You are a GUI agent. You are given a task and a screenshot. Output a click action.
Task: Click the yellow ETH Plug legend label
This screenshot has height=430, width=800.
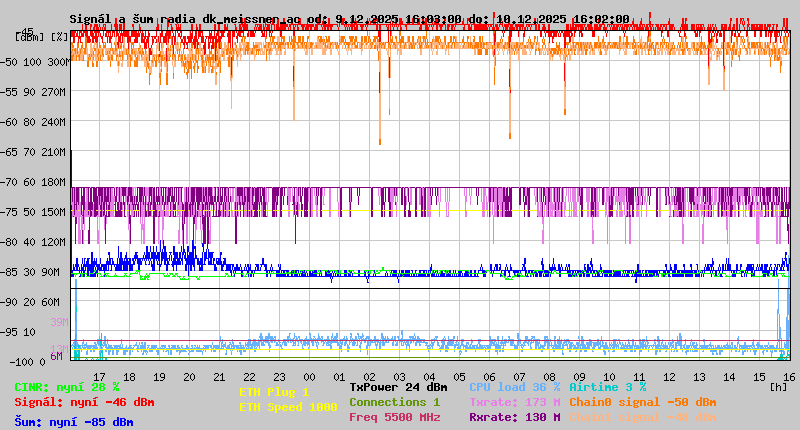point(274,392)
